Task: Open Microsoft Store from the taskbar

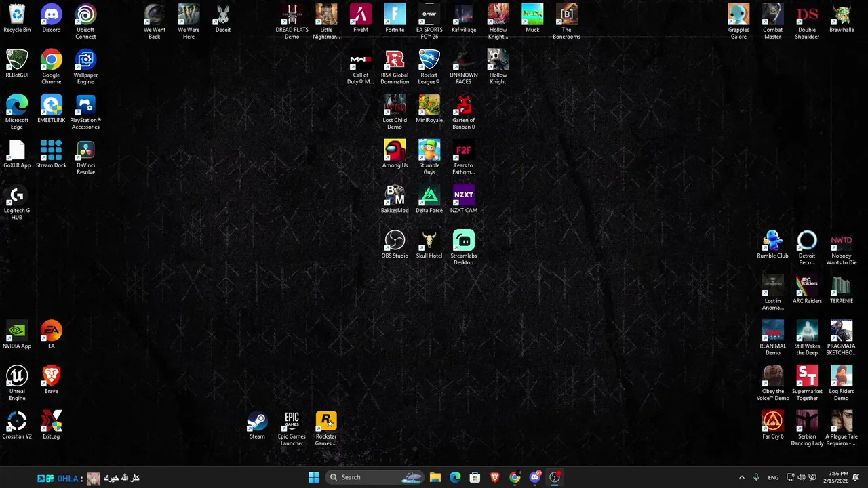Action: tap(475, 477)
